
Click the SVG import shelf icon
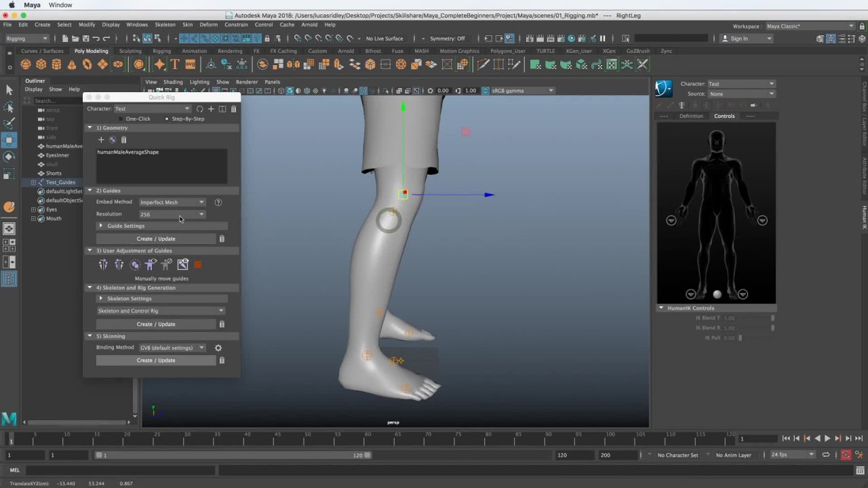[190, 64]
